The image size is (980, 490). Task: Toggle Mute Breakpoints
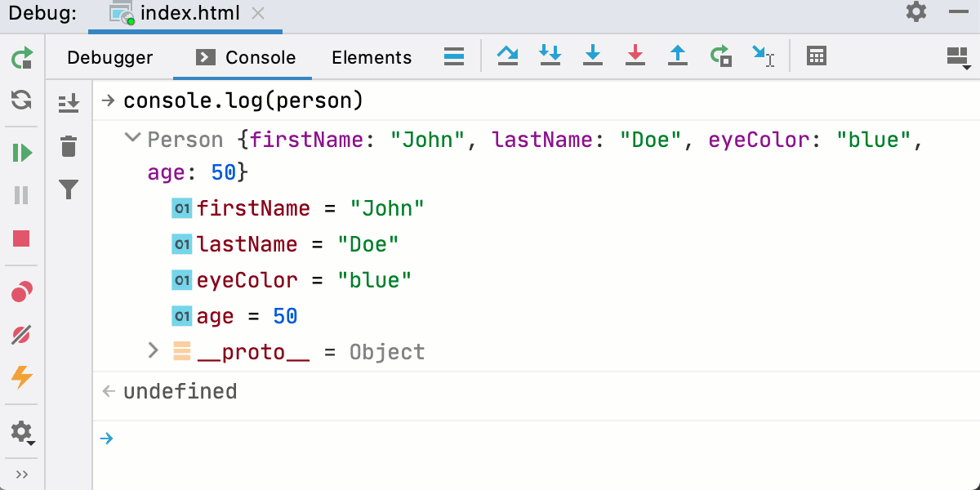(x=20, y=335)
